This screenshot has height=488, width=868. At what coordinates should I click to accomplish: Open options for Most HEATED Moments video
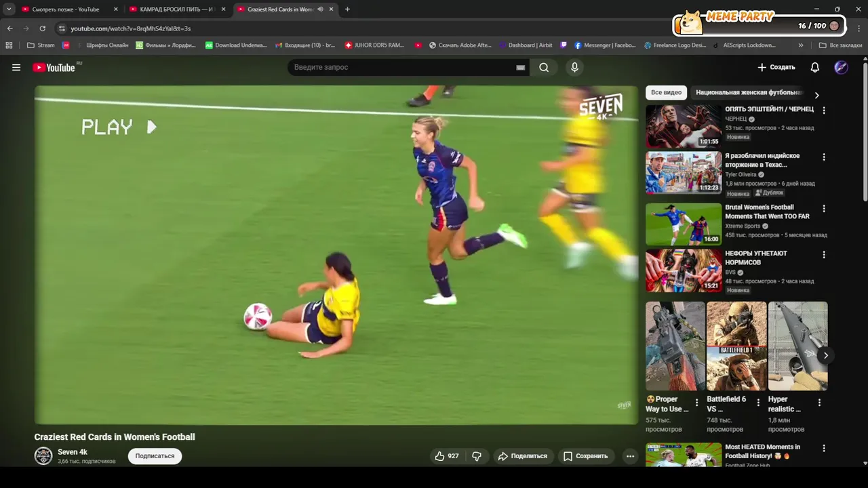[x=824, y=448]
